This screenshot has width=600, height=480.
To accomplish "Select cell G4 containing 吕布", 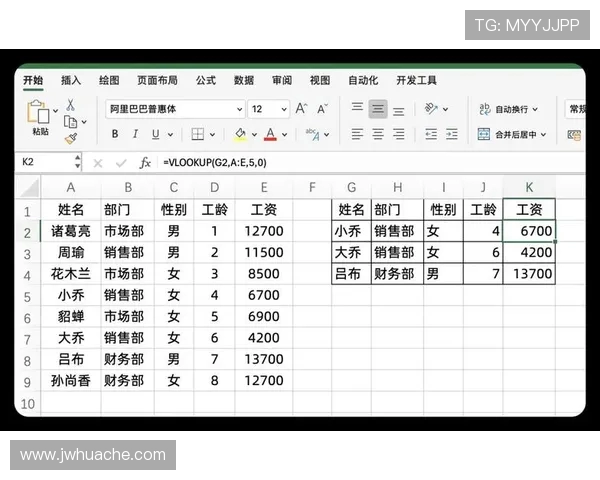I will coord(351,274).
